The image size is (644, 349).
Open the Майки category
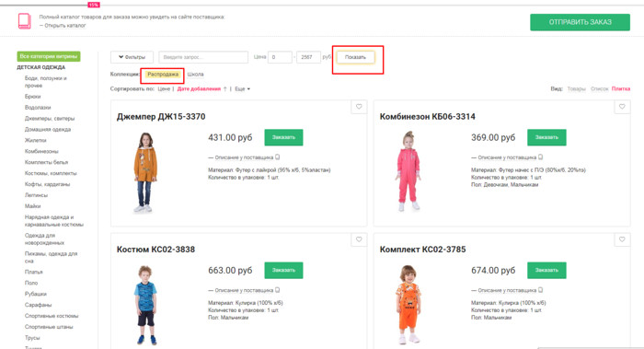pyautogui.click(x=33, y=206)
